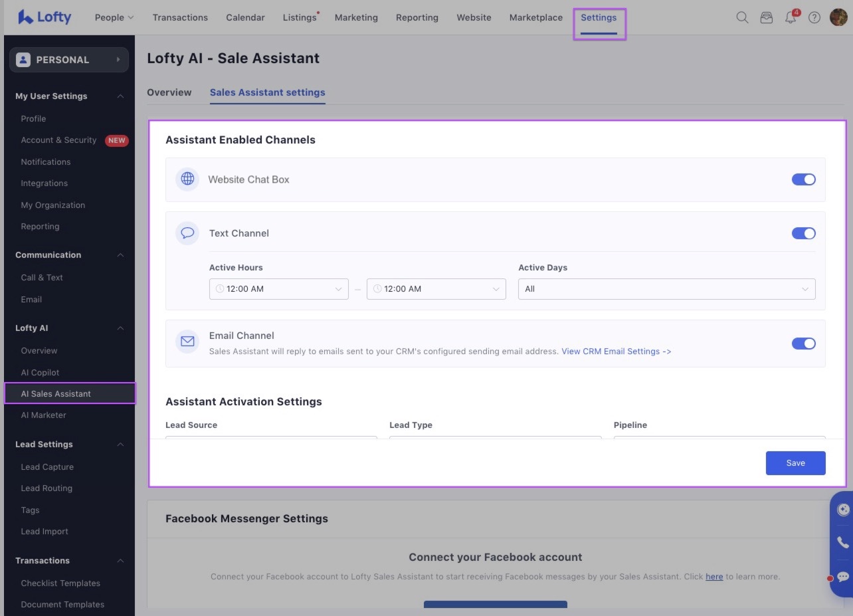
Task: Open the Active Days dropdown
Action: [x=666, y=289]
